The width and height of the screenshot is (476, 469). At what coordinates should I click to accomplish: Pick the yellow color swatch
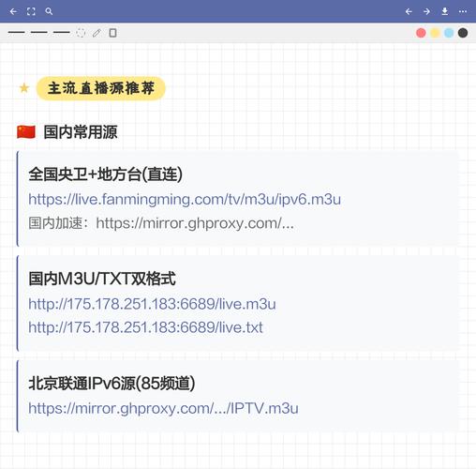[435, 33]
